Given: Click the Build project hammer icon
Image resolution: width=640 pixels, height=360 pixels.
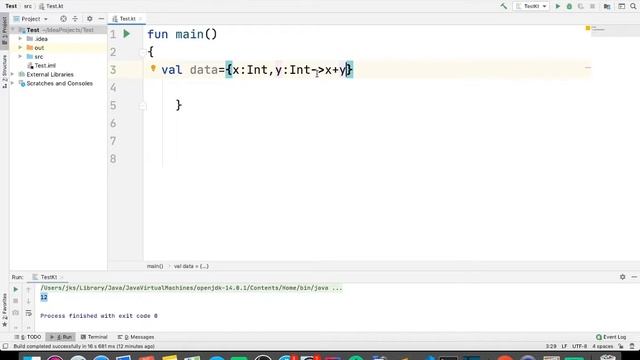Looking at the screenshot, I should 504,6.
